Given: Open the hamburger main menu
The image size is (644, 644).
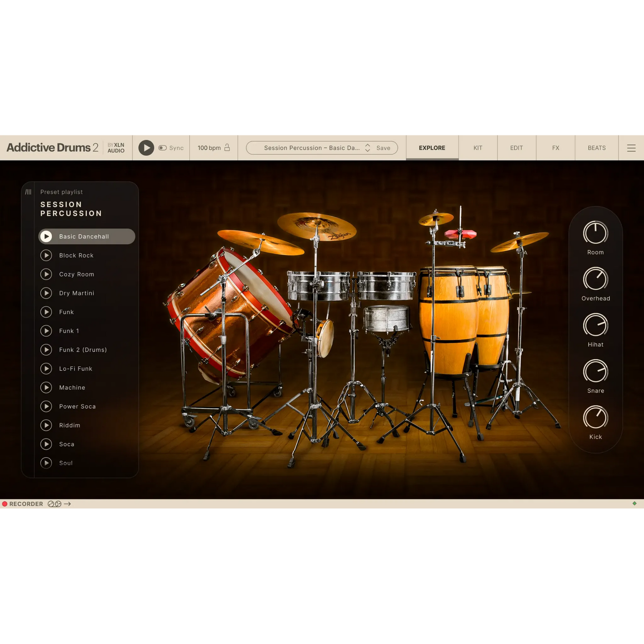Looking at the screenshot, I should pos(632,148).
